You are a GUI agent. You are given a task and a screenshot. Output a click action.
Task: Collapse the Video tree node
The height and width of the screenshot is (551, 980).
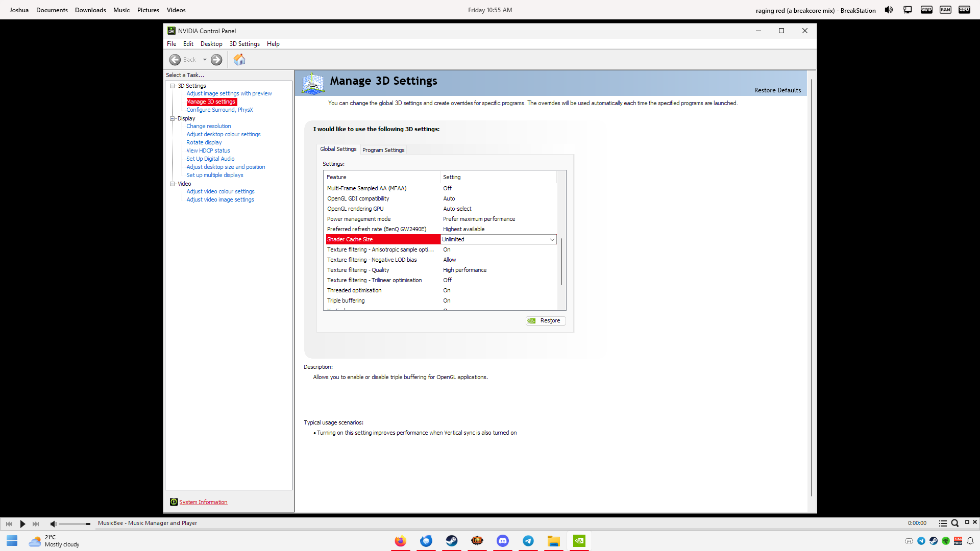(173, 184)
